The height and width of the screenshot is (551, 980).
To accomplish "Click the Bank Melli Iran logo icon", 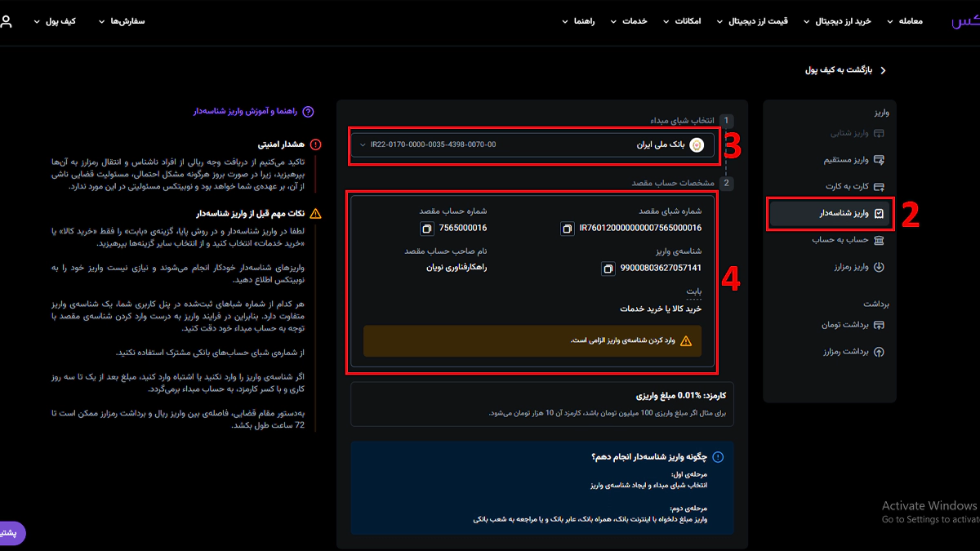I will click(x=697, y=145).
